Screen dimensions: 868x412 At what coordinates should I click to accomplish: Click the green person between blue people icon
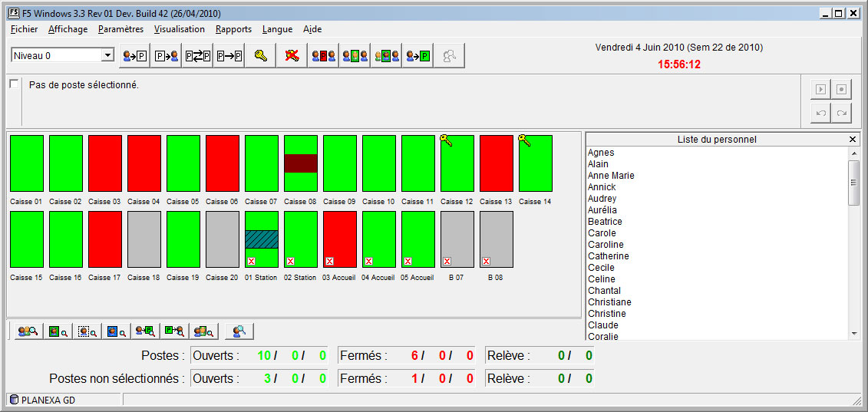point(355,56)
